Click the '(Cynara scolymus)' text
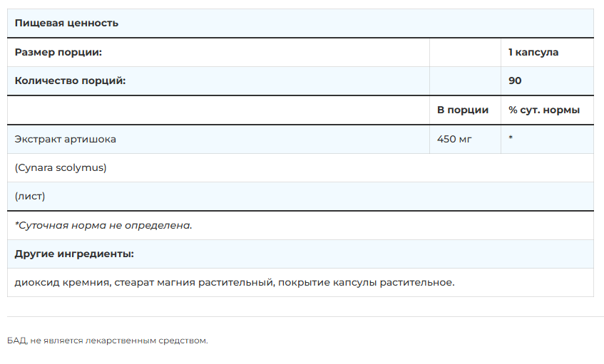The height and width of the screenshot is (364, 604). 61,167
